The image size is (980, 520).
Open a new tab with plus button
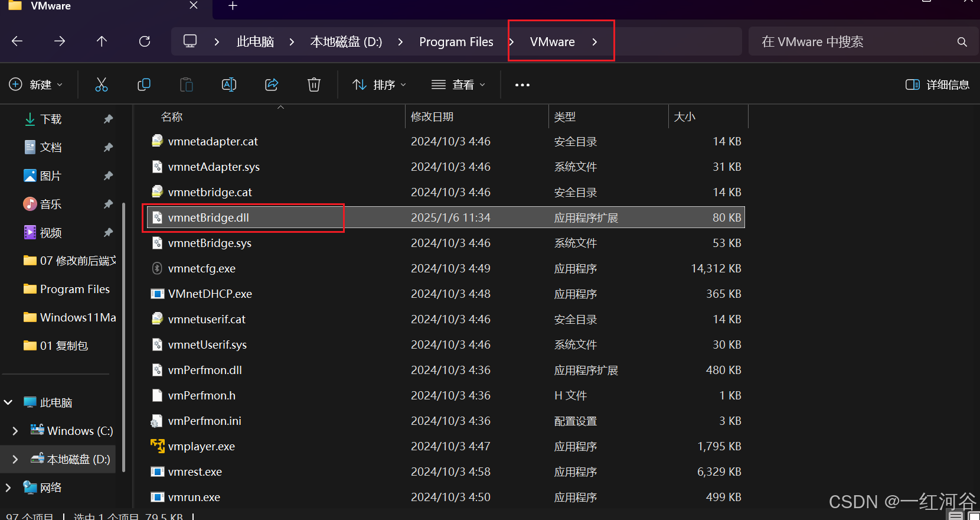233,6
